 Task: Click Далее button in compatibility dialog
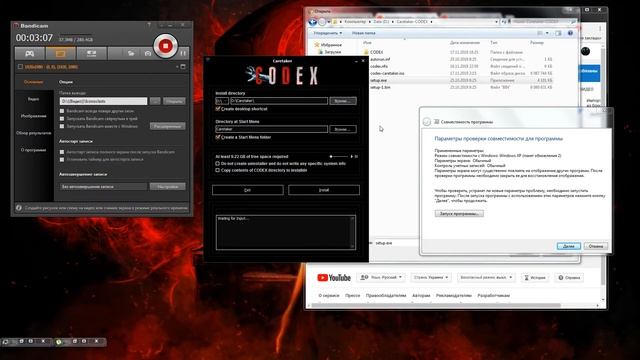(x=569, y=246)
